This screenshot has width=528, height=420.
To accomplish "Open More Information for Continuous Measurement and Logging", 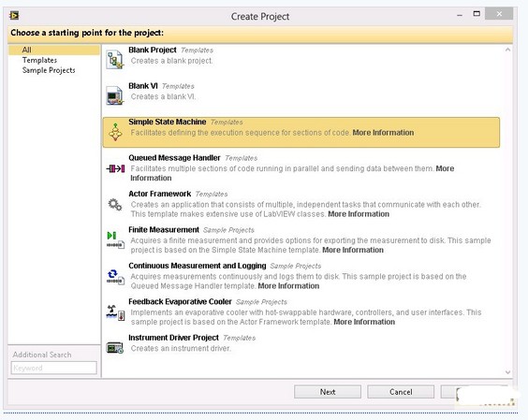I will click(x=288, y=286).
